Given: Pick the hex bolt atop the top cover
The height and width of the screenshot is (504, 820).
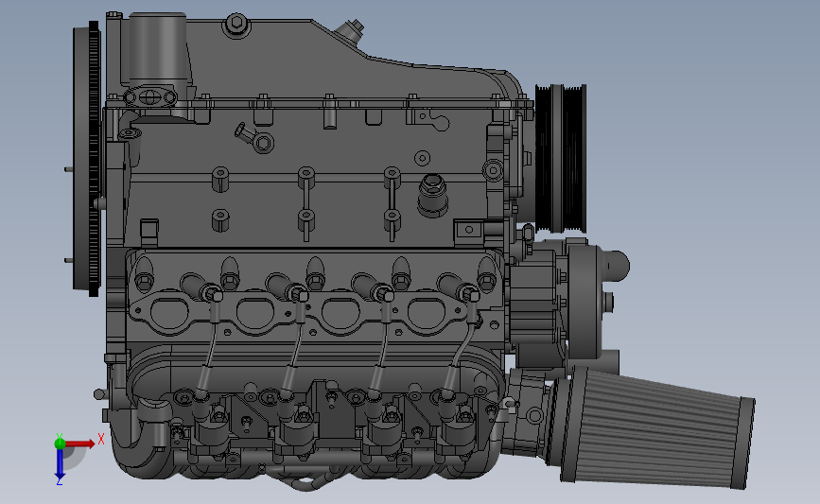Looking at the screenshot, I should [x=236, y=25].
